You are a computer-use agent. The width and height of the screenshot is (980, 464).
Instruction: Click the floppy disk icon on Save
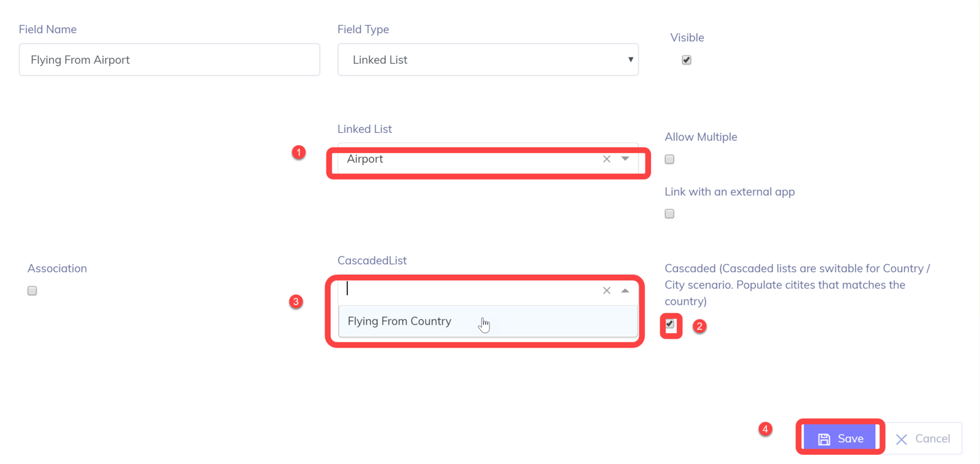(x=824, y=439)
